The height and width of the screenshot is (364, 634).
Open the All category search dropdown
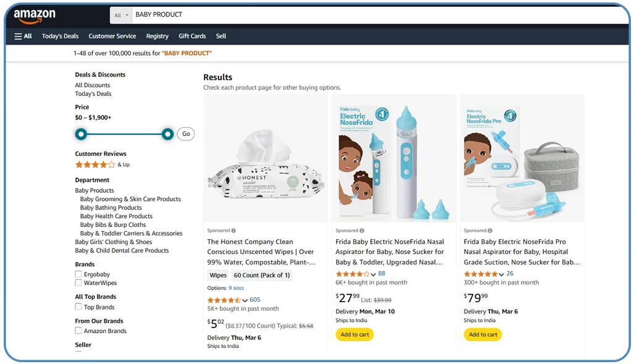point(120,14)
